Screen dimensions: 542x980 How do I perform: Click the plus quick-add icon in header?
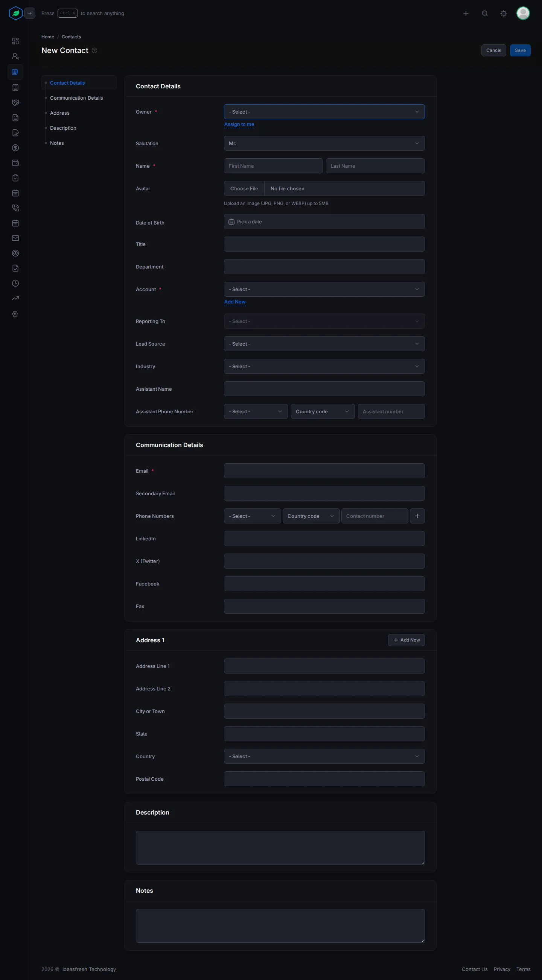pyautogui.click(x=466, y=13)
